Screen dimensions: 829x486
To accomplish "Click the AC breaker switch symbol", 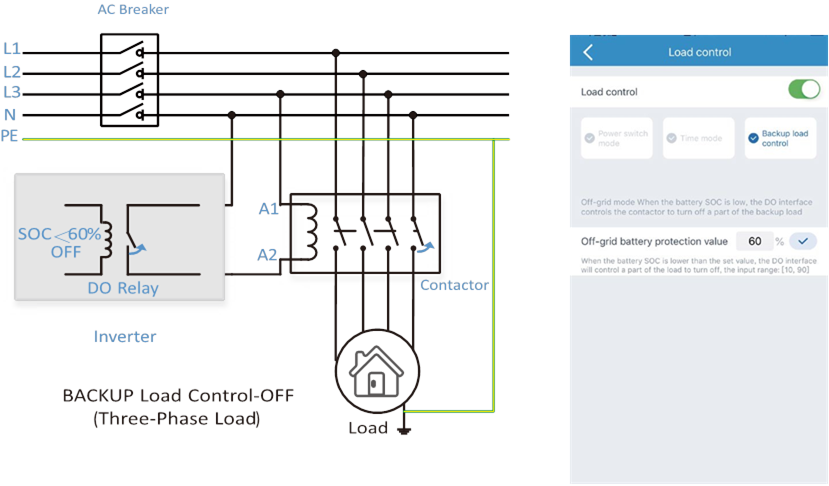I will 129,82.
